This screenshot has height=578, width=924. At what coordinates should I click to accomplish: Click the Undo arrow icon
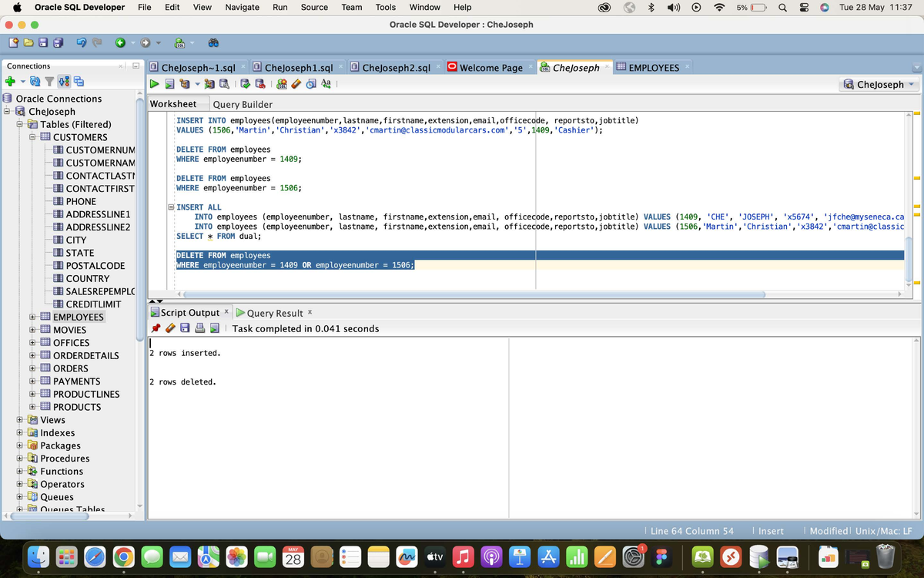(80, 42)
